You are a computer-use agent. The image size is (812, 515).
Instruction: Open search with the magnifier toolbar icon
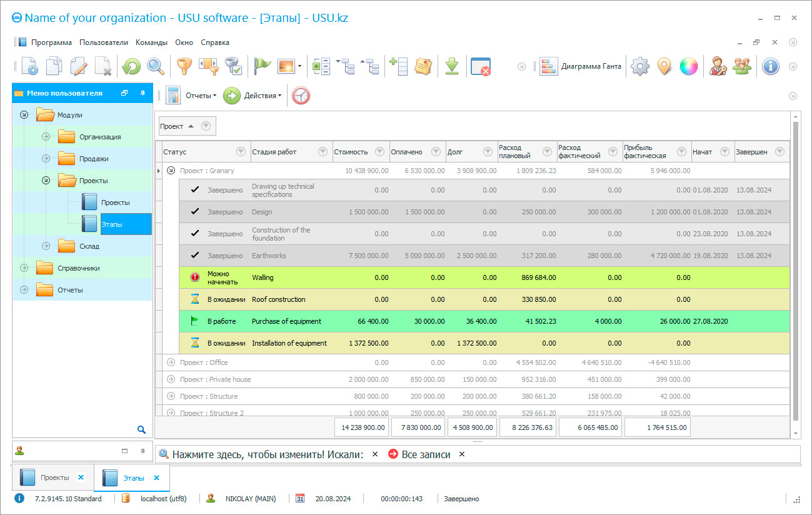point(156,66)
